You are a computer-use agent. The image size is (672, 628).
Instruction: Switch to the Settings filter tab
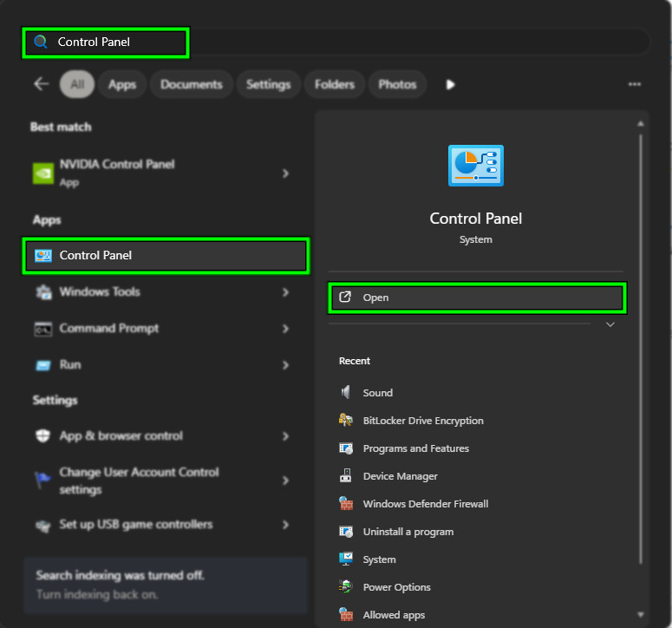268,84
